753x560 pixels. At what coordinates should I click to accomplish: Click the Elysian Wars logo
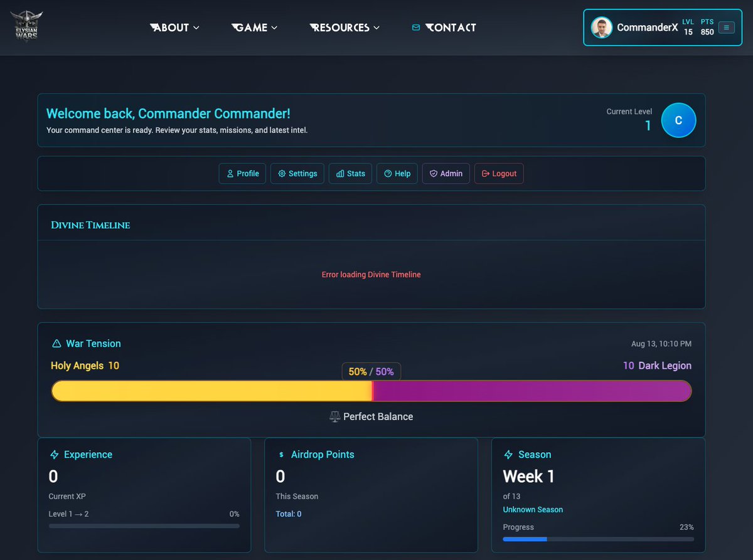28,26
